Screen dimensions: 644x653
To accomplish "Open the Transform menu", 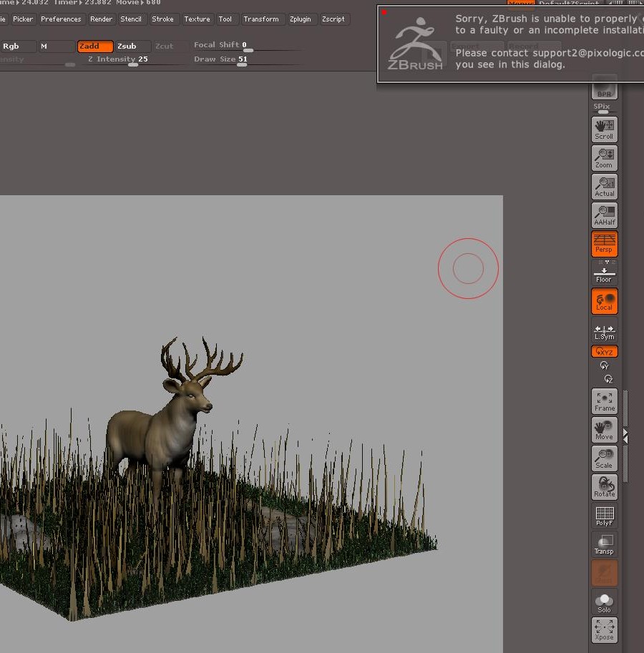I will pos(260,19).
